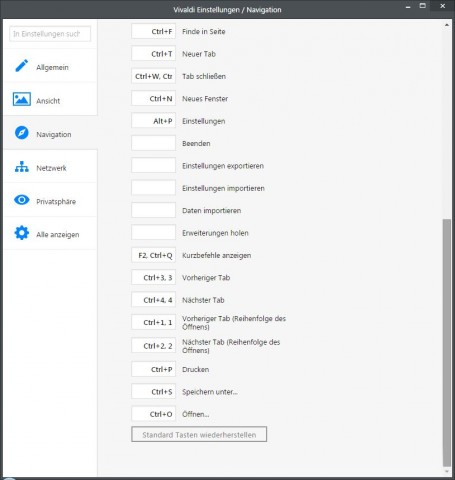This screenshot has height=480, width=455.
Task: Open the Allgemein settings section
Action: [50, 66]
